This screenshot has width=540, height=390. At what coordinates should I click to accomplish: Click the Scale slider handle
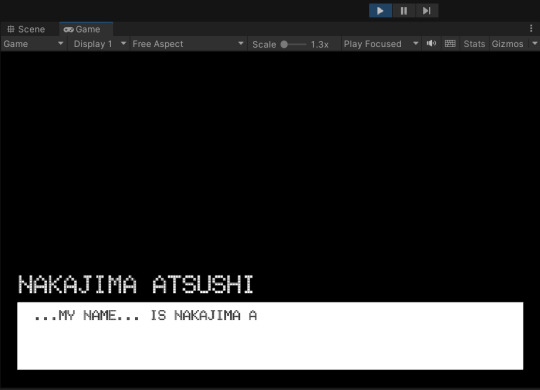pos(284,44)
